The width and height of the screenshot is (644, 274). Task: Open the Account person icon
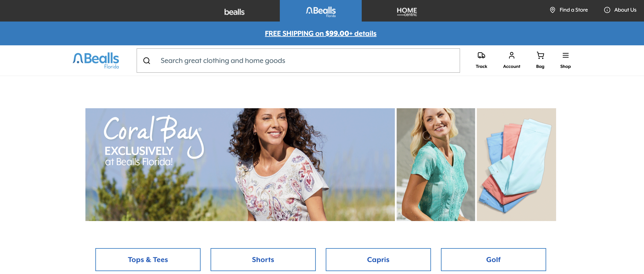tap(511, 55)
